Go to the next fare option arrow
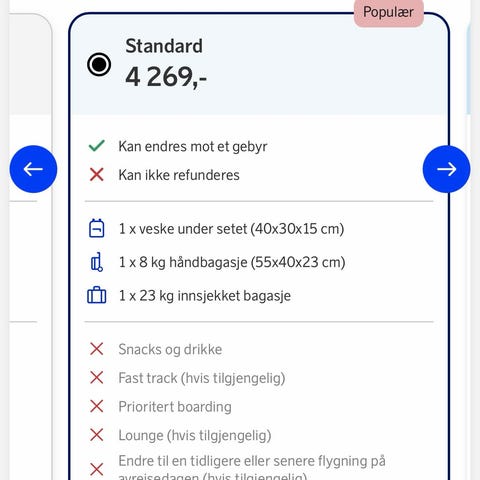 point(446,169)
